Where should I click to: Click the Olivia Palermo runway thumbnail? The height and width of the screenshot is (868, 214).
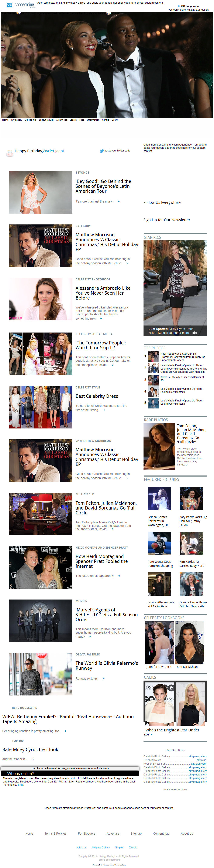(40, 674)
